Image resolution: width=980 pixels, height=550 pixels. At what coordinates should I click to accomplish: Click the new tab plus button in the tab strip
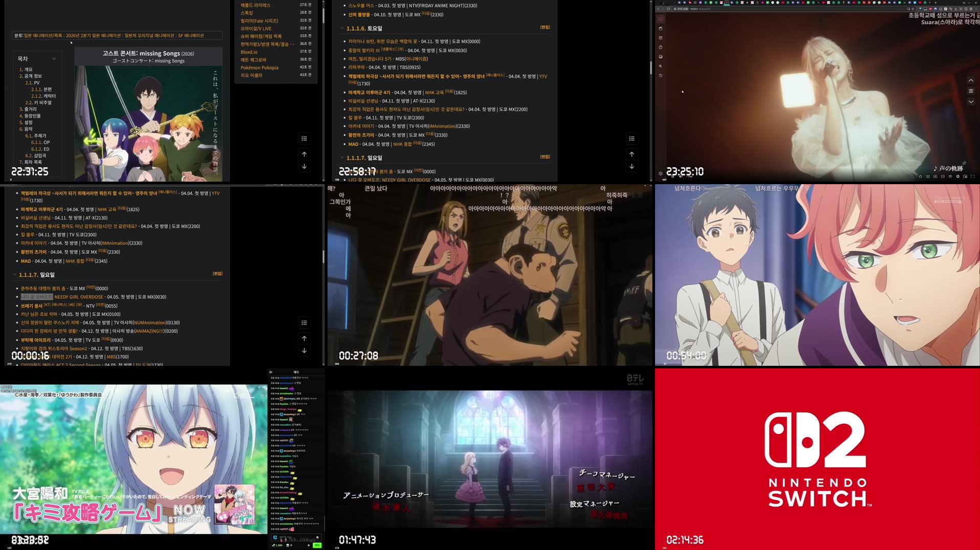click(x=935, y=3)
